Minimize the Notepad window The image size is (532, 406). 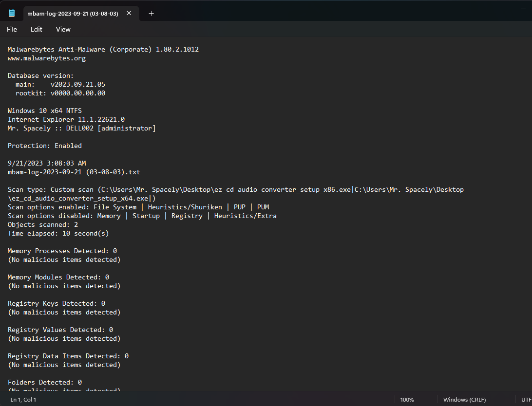click(x=523, y=8)
